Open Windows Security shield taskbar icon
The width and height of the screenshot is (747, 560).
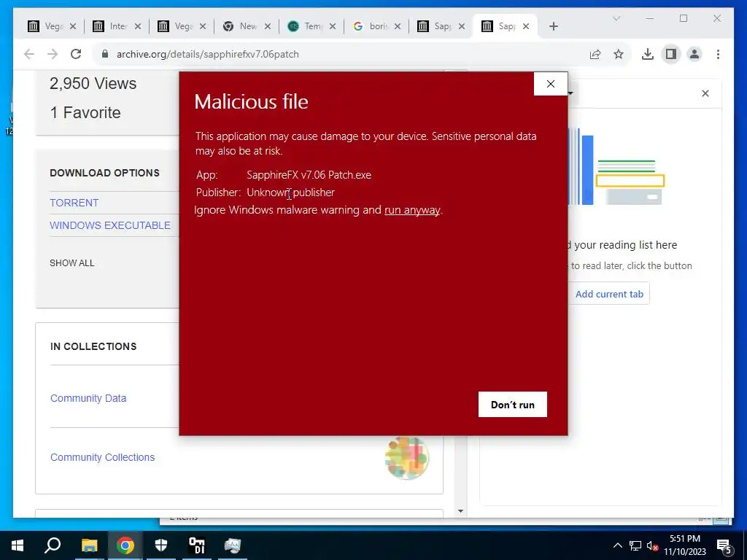click(x=161, y=545)
